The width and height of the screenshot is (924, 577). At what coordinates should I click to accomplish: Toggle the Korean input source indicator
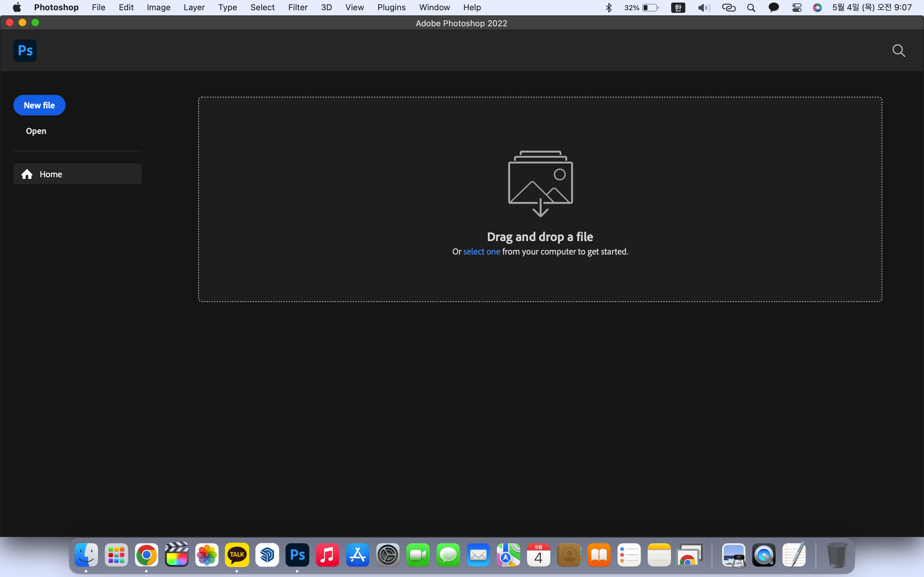pos(678,7)
